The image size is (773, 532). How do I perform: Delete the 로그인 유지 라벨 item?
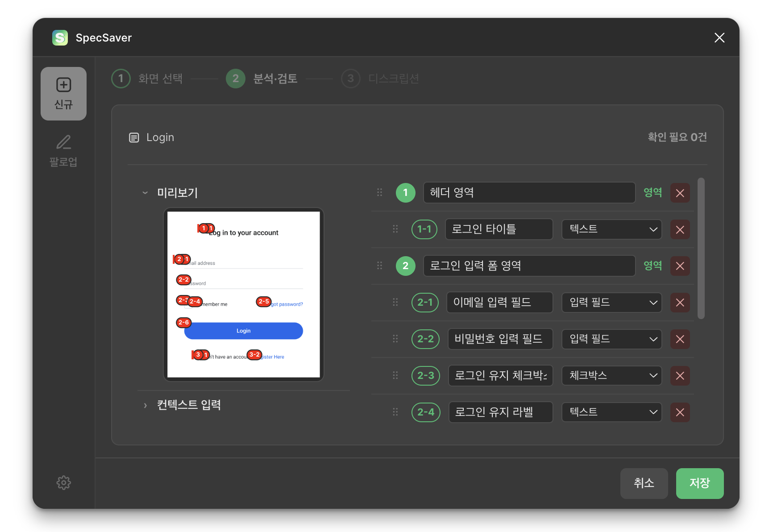click(x=680, y=412)
